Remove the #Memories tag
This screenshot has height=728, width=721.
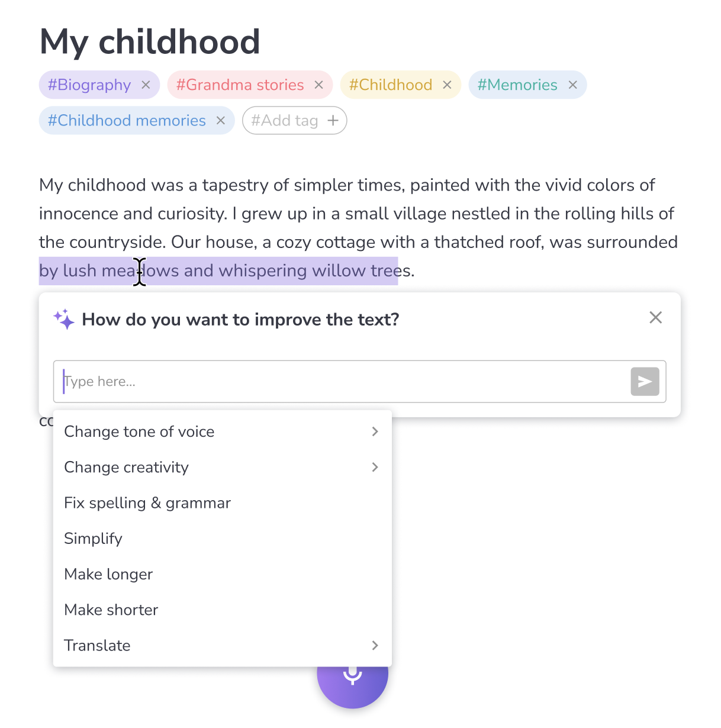(572, 85)
